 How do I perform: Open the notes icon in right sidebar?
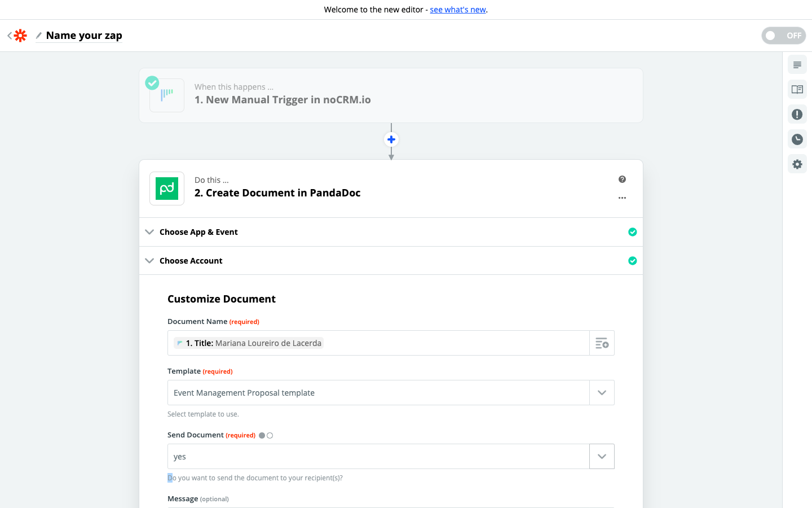[x=797, y=65]
